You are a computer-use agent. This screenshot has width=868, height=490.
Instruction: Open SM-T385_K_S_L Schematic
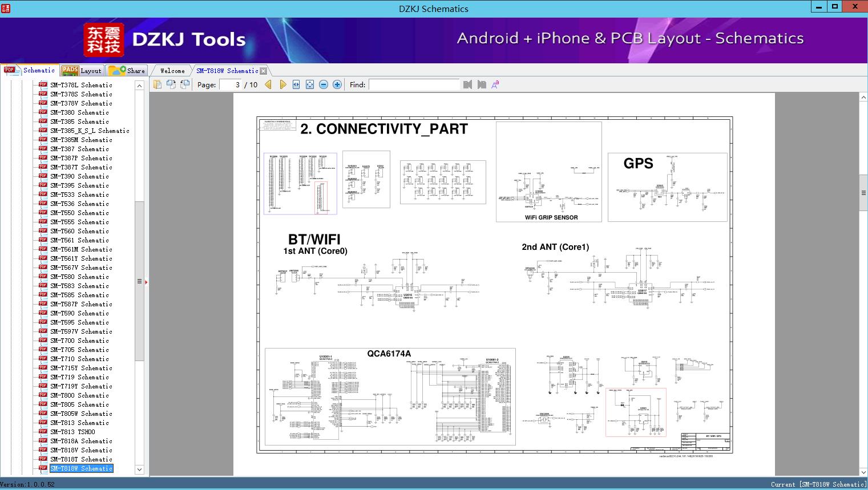pyautogui.click(x=90, y=131)
